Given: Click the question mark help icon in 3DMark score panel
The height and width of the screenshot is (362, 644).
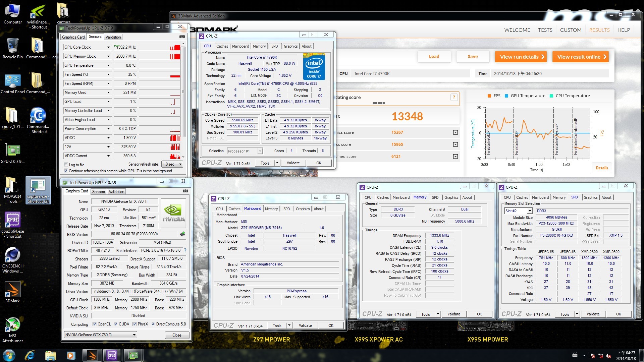Looking at the screenshot, I should [454, 97].
